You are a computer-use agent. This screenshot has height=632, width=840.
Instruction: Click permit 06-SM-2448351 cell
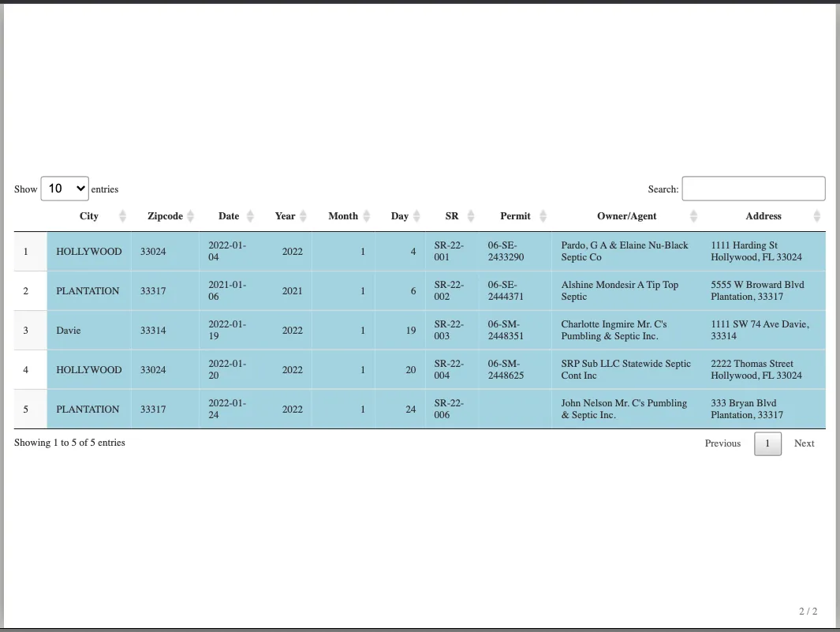pos(515,331)
